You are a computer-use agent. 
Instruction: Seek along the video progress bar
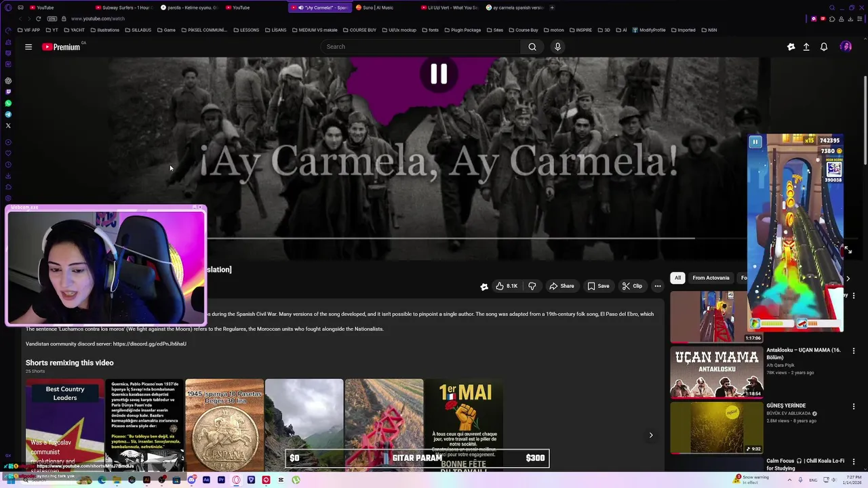(451, 238)
